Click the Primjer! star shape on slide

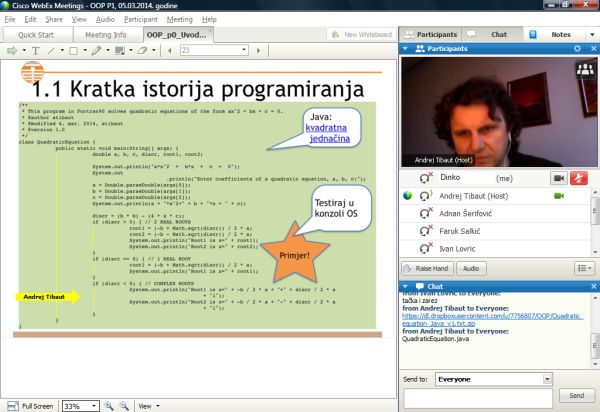pos(295,254)
